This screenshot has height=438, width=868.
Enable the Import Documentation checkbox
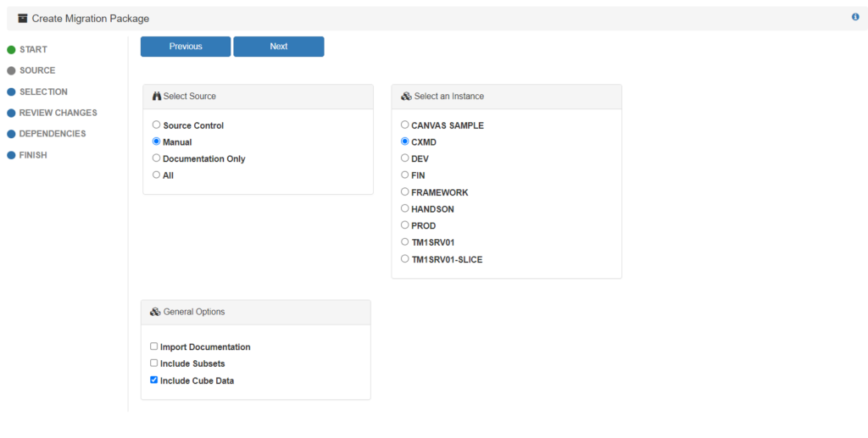coord(154,347)
